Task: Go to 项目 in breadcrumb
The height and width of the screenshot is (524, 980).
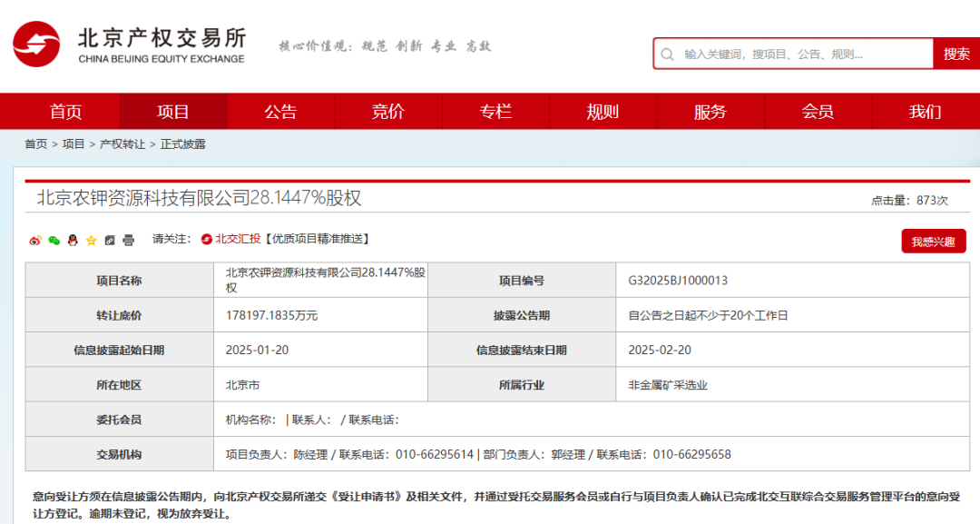Action: point(73,144)
